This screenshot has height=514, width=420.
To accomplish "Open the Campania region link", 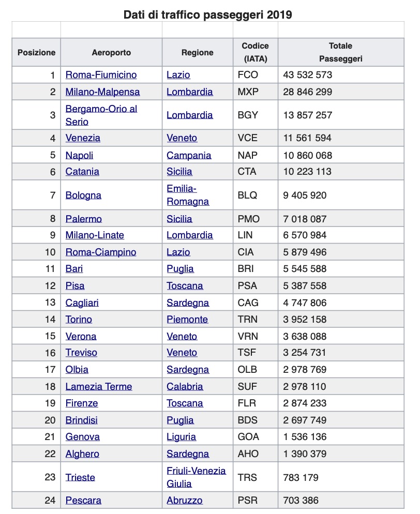I will [189, 155].
